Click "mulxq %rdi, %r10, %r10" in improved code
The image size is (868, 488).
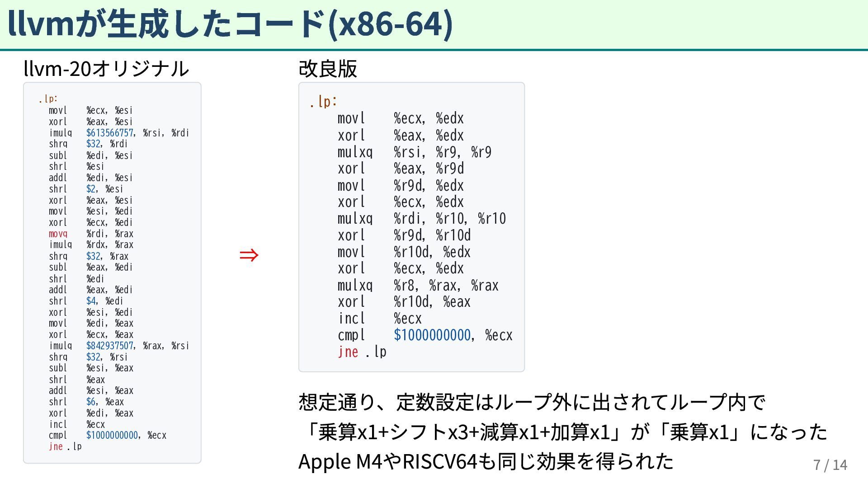[422, 219]
